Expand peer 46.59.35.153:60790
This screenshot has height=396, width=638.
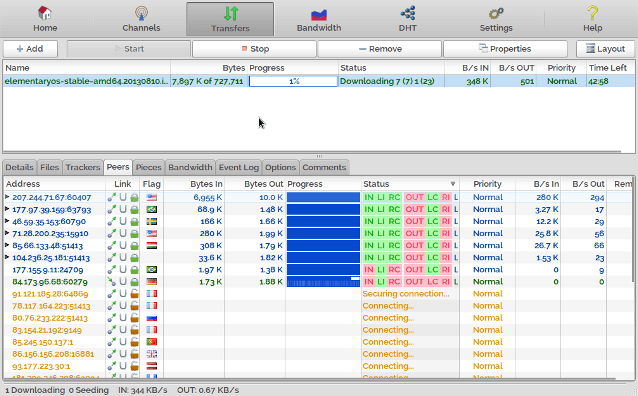(x=7, y=221)
